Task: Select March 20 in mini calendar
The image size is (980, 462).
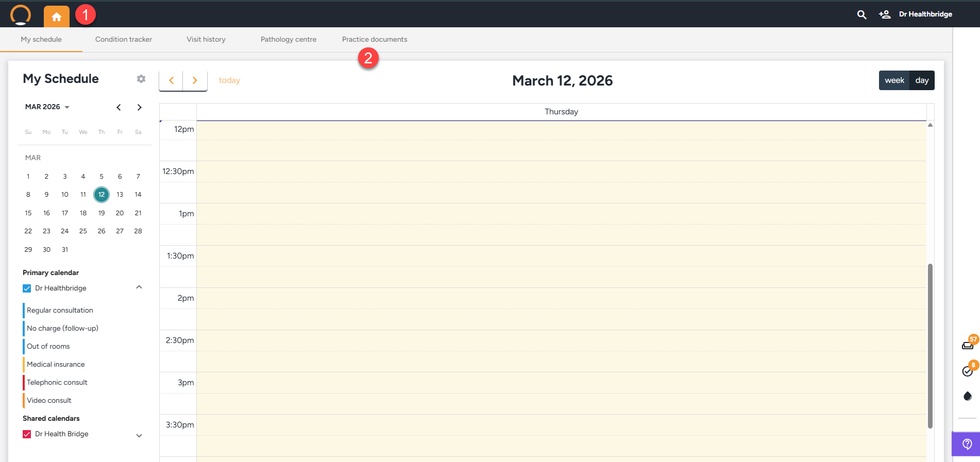Action: pos(120,213)
